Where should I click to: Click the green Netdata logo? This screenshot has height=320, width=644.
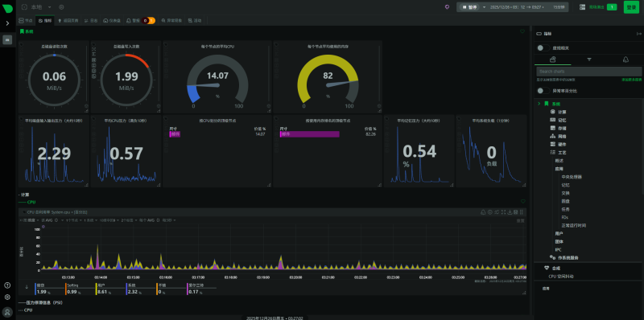tap(7, 8)
